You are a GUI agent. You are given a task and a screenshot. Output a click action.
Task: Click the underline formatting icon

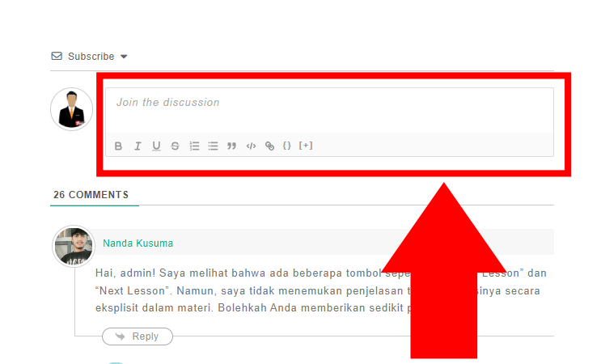156,146
